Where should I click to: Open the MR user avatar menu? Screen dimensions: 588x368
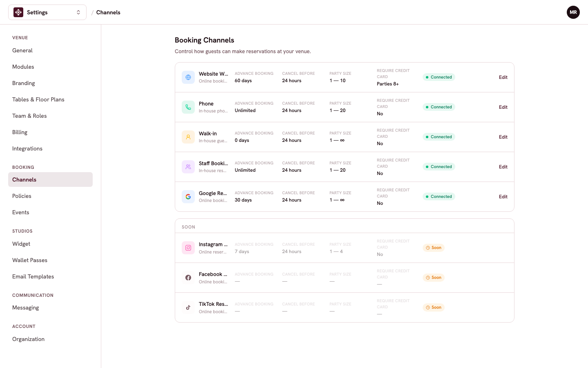click(x=573, y=12)
